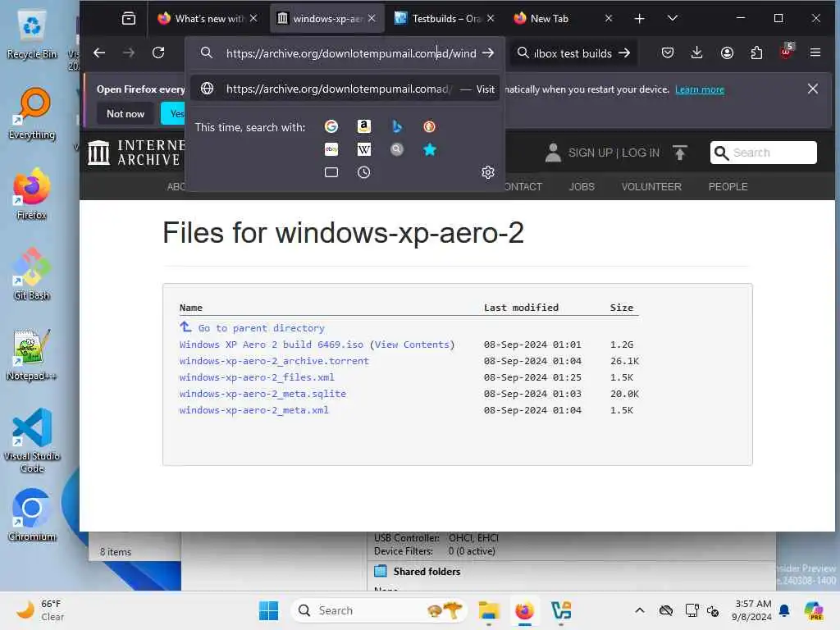The width and height of the screenshot is (840, 630).
Task: Expand the list all tabs dropdown
Action: [673, 18]
